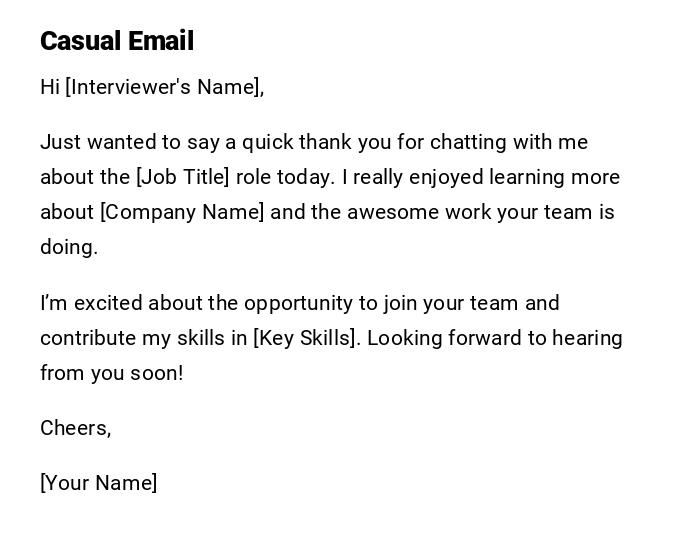This screenshot has width=700, height=546.
Task: Click the word "contribute" in second paragraph
Action: click(88, 338)
